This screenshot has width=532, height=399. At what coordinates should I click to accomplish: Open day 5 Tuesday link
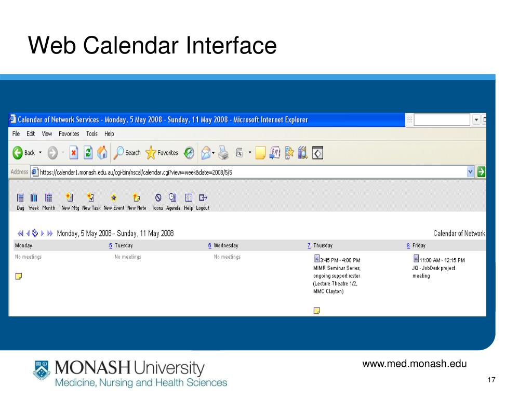click(111, 245)
